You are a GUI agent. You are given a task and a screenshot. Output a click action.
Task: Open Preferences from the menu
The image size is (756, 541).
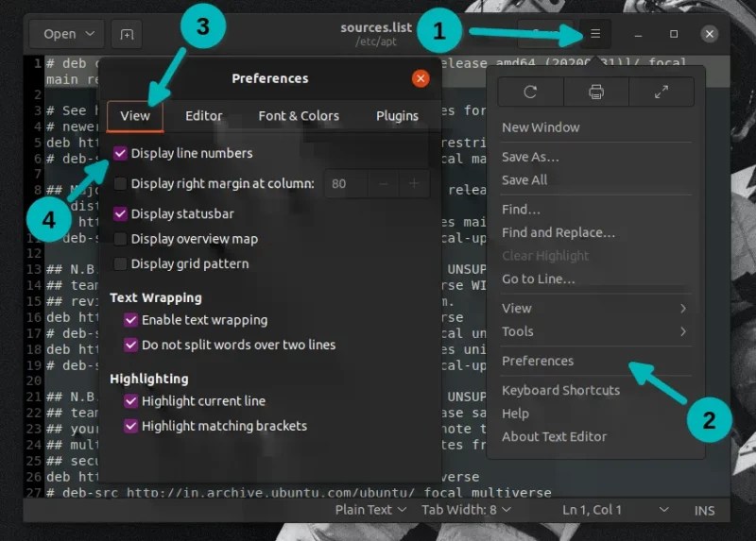pyautogui.click(x=595, y=361)
